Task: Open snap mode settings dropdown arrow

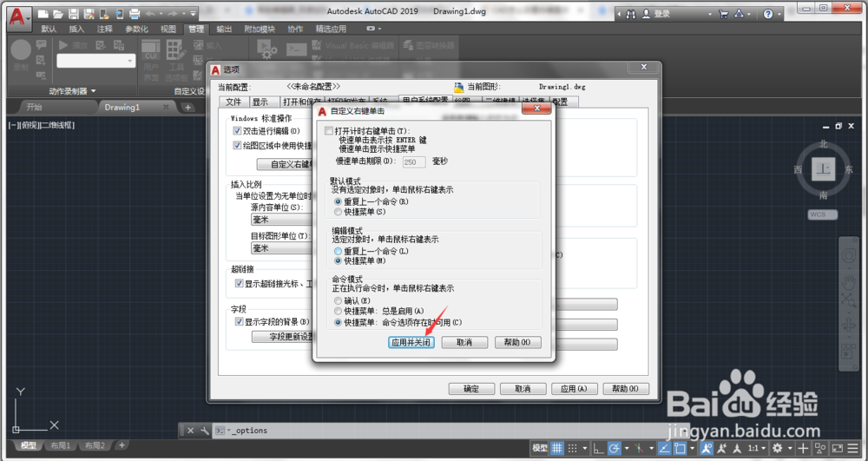Action: pyautogui.click(x=584, y=448)
